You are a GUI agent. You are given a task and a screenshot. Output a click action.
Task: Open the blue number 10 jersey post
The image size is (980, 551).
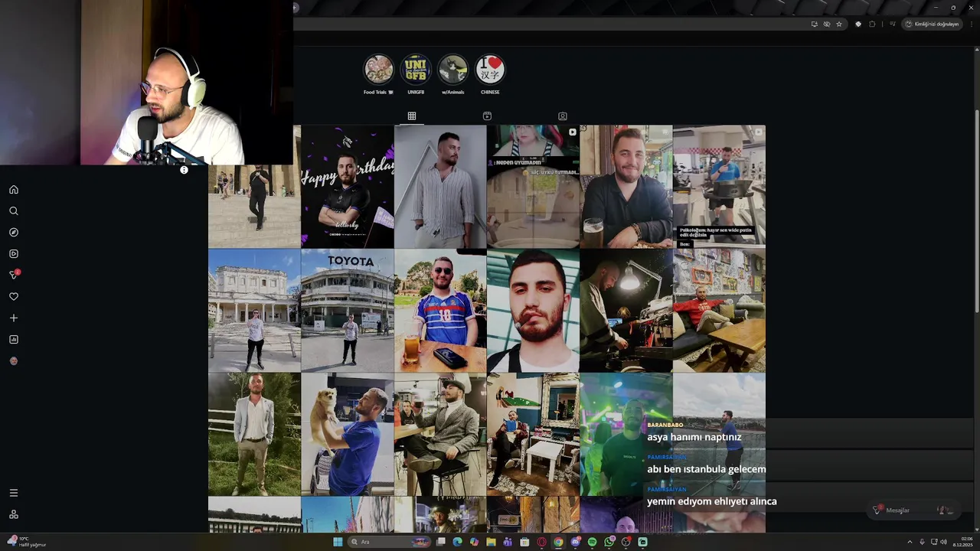[440, 311]
